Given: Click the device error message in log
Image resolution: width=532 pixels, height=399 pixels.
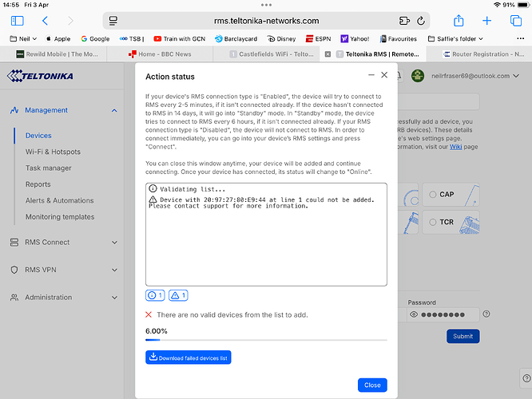Looking at the screenshot, I should pos(261,203).
